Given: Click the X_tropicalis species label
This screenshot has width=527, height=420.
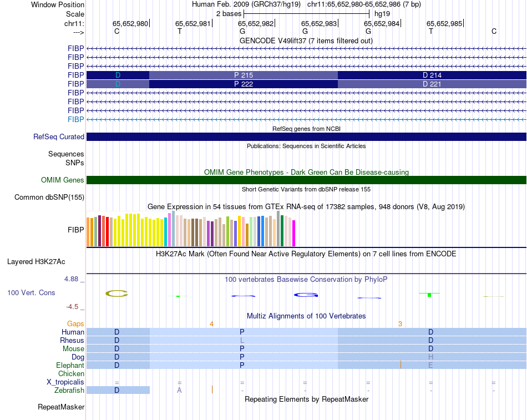Looking at the screenshot, I should [65, 382].
